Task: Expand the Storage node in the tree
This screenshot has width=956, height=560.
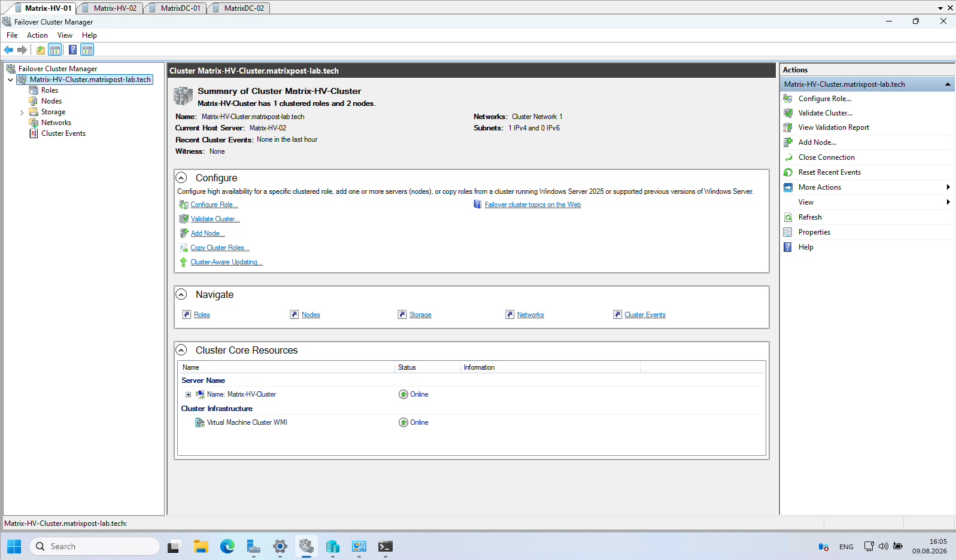Action: point(22,112)
